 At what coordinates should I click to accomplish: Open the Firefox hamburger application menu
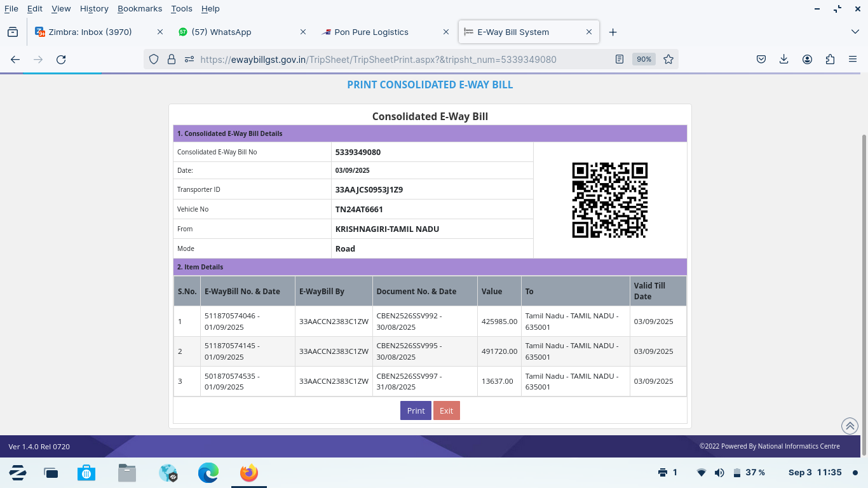pyautogui.click(x=853, y=59)
